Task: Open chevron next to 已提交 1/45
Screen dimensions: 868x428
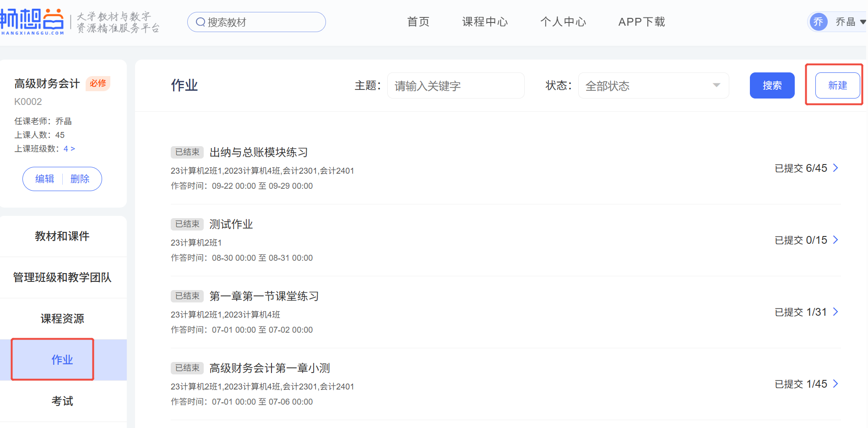Action: tap(835, 384)
